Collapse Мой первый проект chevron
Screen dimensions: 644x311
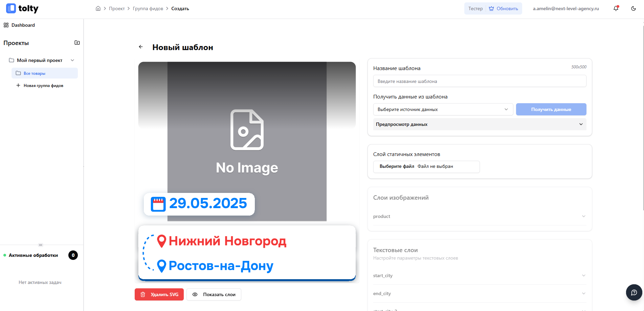(x=72, y=60)
